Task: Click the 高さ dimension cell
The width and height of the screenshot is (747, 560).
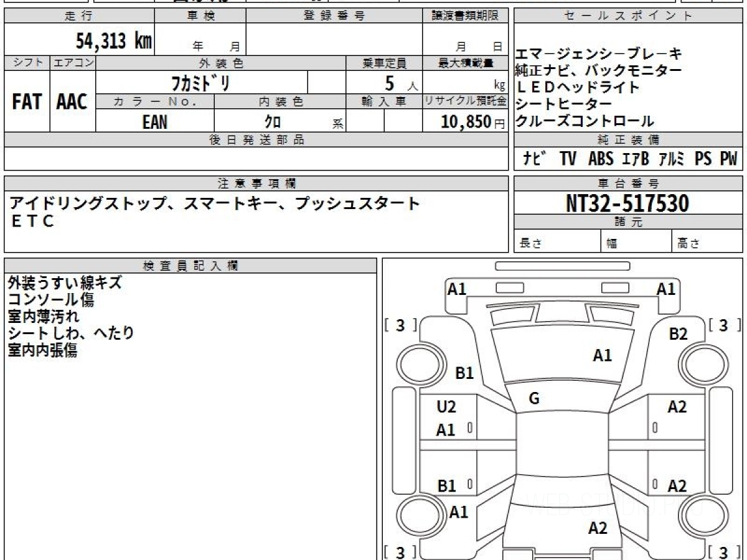Action: 707,241
